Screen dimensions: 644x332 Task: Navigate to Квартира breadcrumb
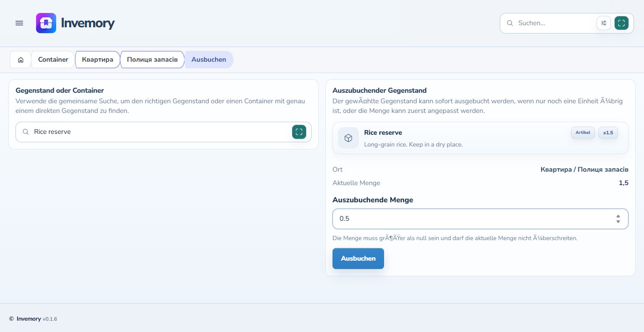tap(98, 60)
